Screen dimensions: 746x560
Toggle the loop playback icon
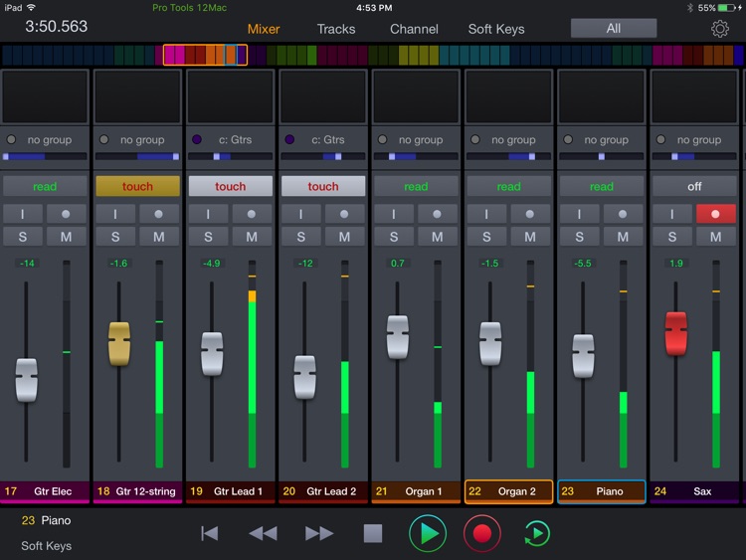pyautogui.click(x=536, y=534)
